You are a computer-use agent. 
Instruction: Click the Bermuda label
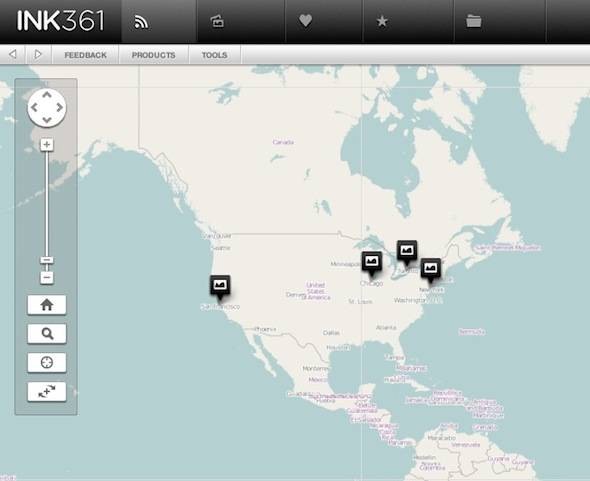coord(472,332)
